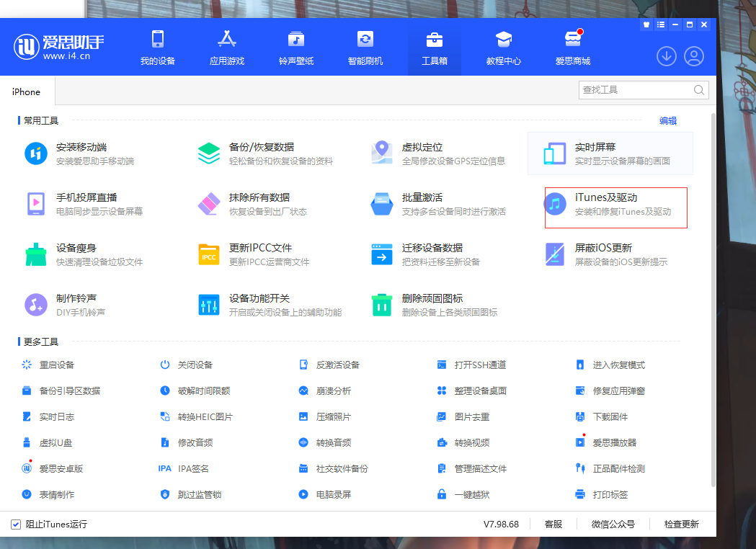Image resolution: width=756 pixels, height=549 pixels.
Task: Click 管理描述文件 tool
Action: 471,468
